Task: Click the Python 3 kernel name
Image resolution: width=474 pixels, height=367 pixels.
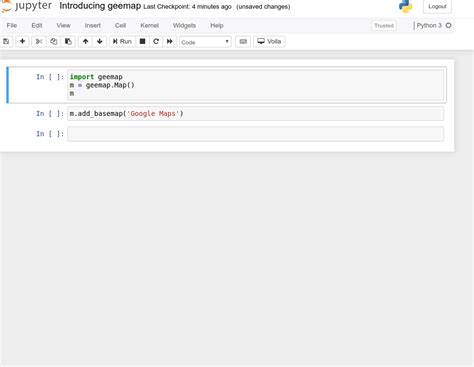Action: [429, 25]
